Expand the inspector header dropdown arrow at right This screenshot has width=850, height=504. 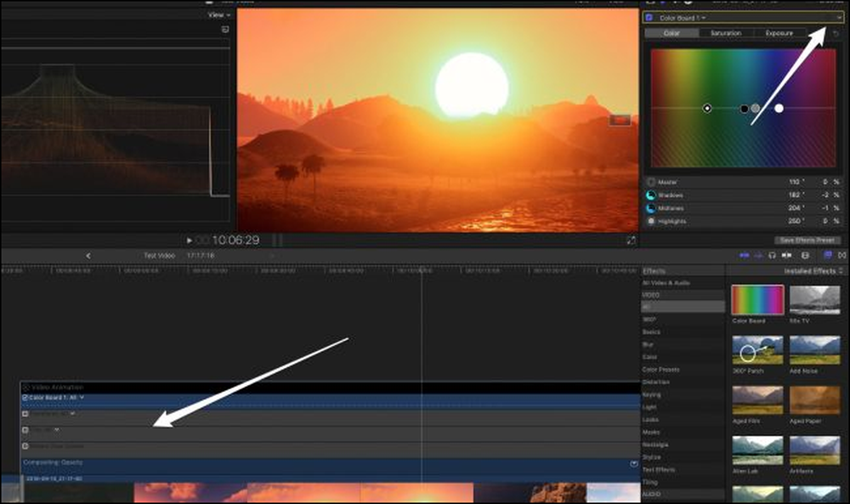tap(839, 18)
